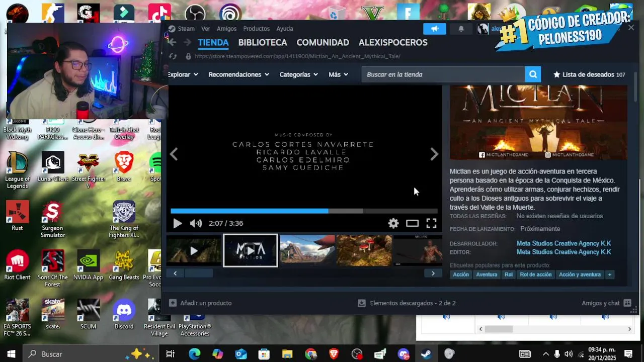
Task: Open the Amigos menu
Action: [226, 29]
